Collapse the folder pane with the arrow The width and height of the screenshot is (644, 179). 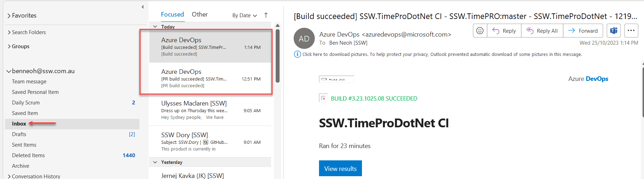click(143, 7)
